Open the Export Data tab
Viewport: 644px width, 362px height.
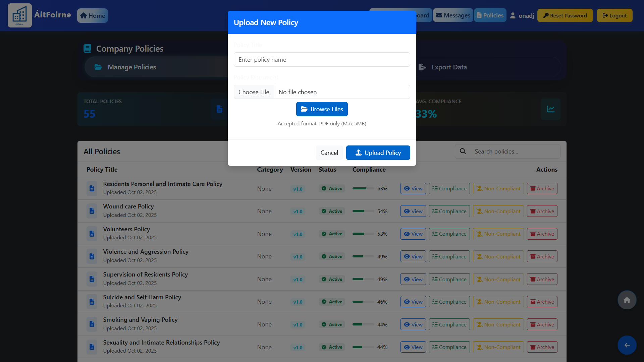point(488,67)
